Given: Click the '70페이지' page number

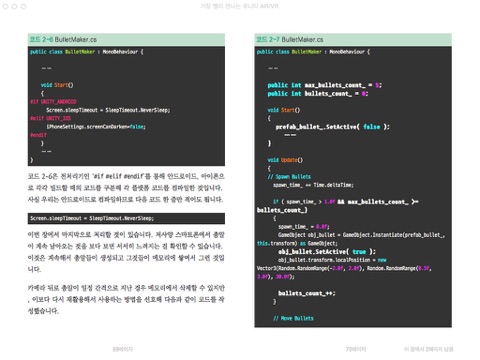Looking at the screenshot, I should (356, 349).
